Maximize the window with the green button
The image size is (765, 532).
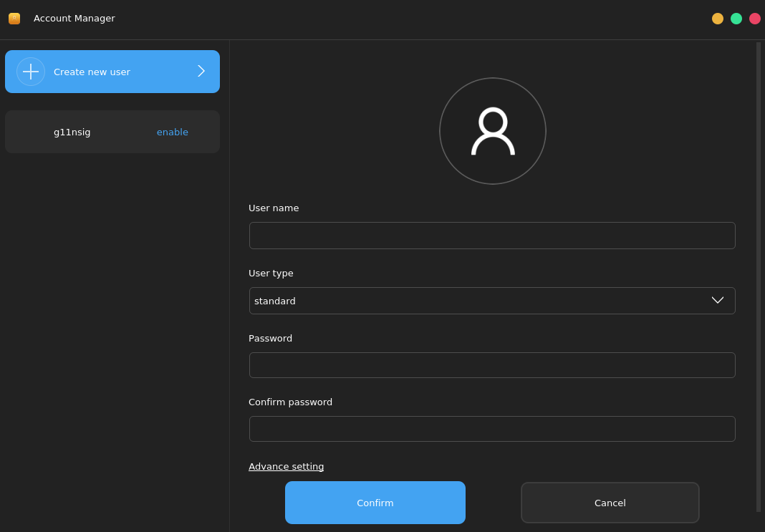(736, 19)
